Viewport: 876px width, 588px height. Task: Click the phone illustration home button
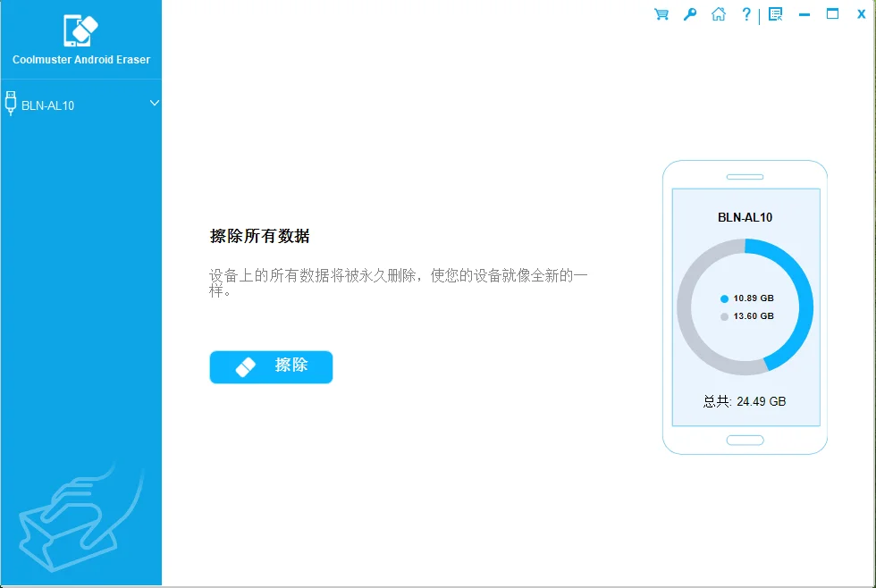point(745,439)
